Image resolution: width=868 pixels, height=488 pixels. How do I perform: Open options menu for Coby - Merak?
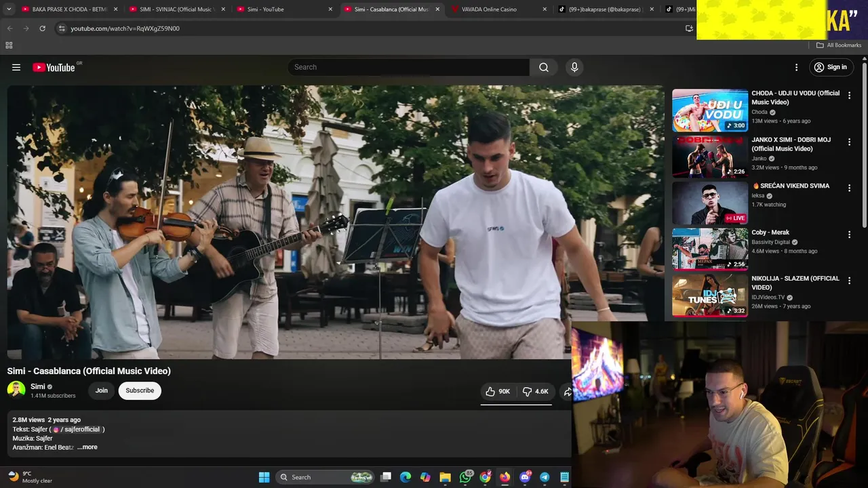(x=849, y=235)
